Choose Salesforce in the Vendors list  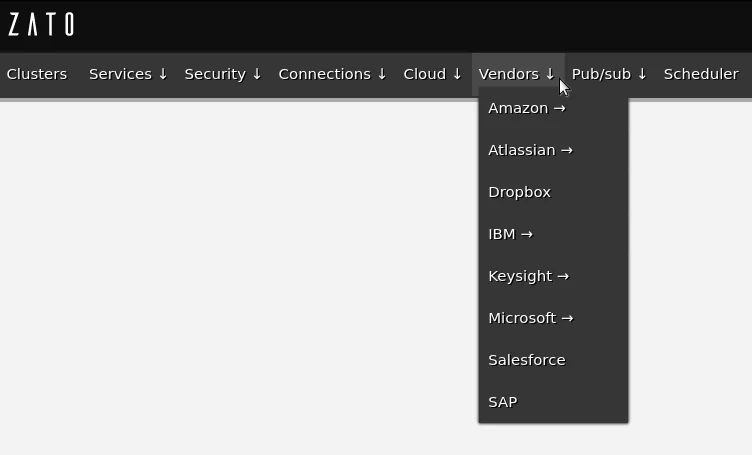point(526,360)
